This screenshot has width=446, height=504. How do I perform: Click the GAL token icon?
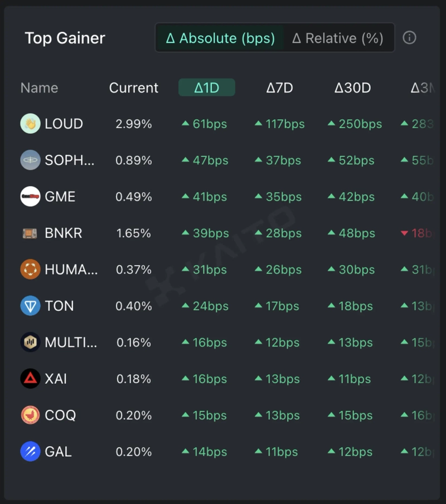pos(30,452)
